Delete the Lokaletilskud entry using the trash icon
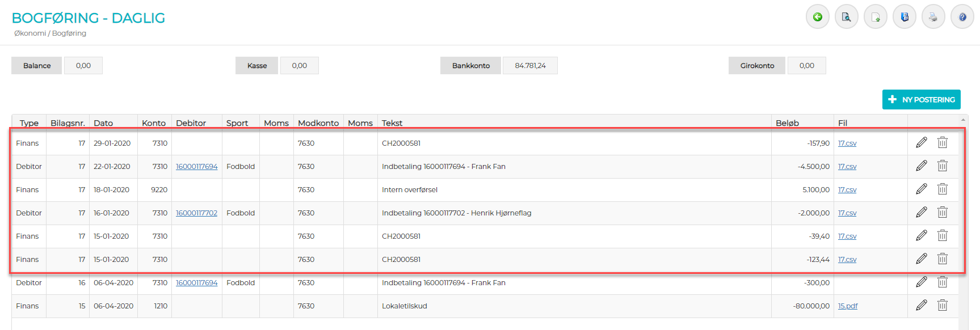Viewport: 980px width, 330px height. 943,306
